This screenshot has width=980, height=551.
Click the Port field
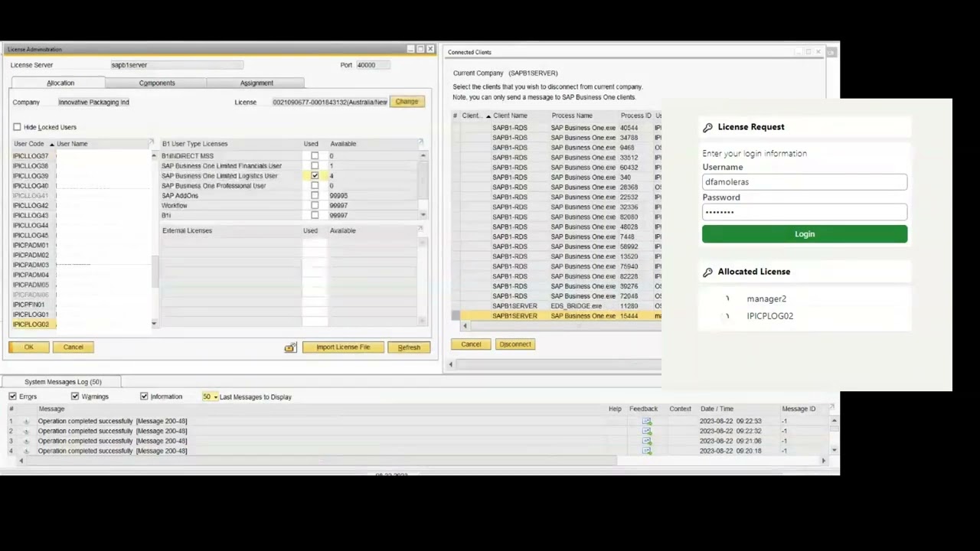(x=373, y=65)
